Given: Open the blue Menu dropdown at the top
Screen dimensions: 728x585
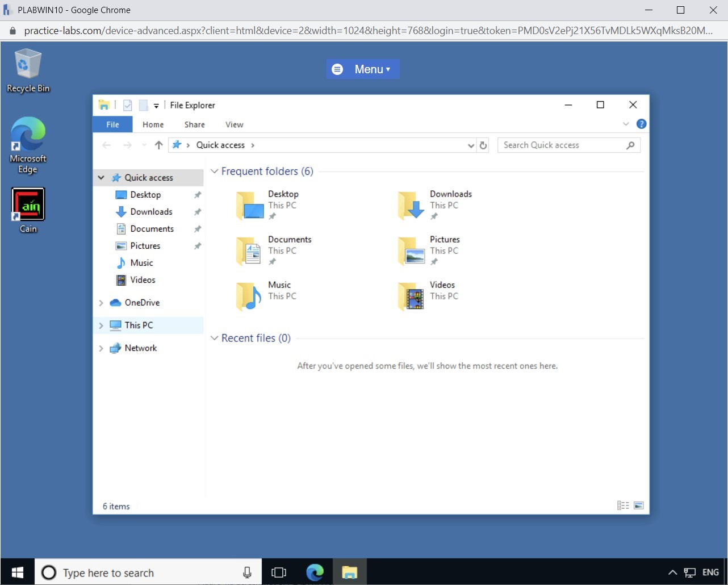Looking at the screenshot, I should click(362, 69).
